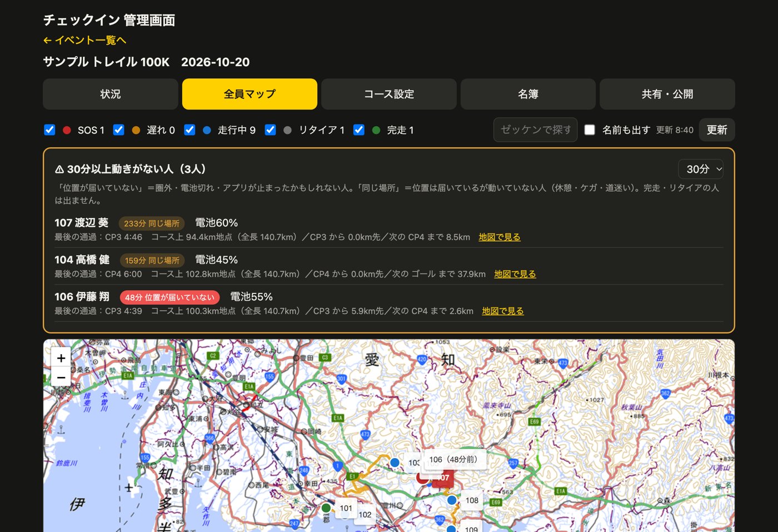Uncheck the 走行中 9 filter checkbox
Viewport: 778px width, 532px height.
click(189, 130)
